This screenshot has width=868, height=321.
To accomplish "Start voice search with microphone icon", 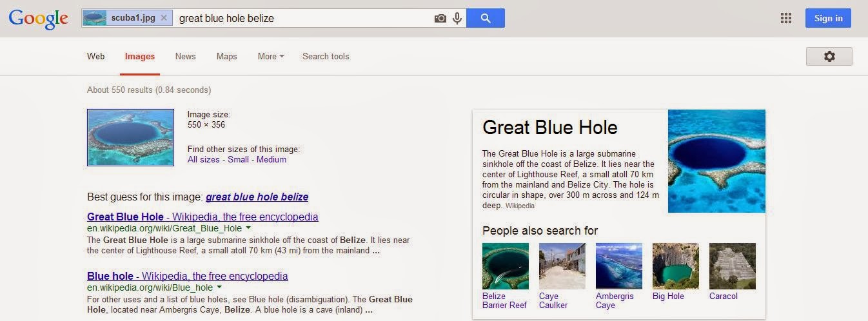I will click(457, 19).
